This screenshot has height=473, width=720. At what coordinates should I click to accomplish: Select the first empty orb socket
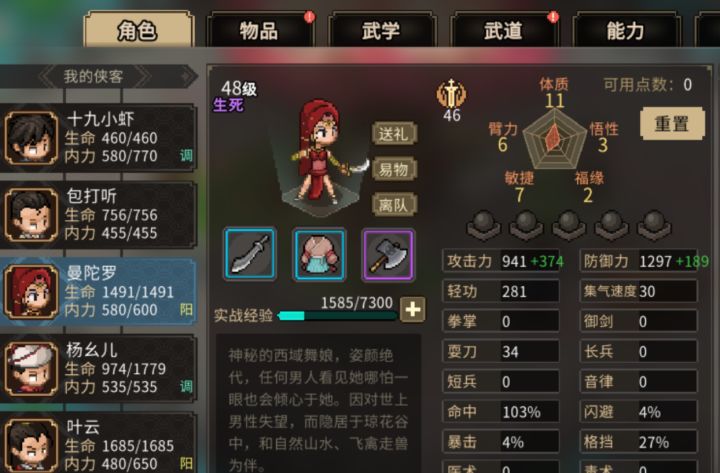tap(484, 225)
